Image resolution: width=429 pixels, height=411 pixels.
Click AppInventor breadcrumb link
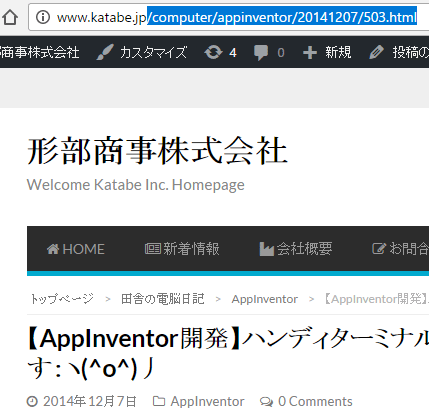pos(265,299)
